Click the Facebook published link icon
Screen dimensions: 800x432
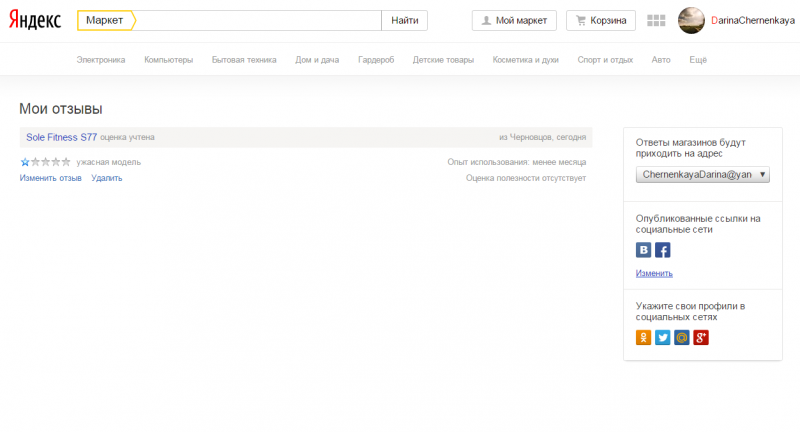662,250
